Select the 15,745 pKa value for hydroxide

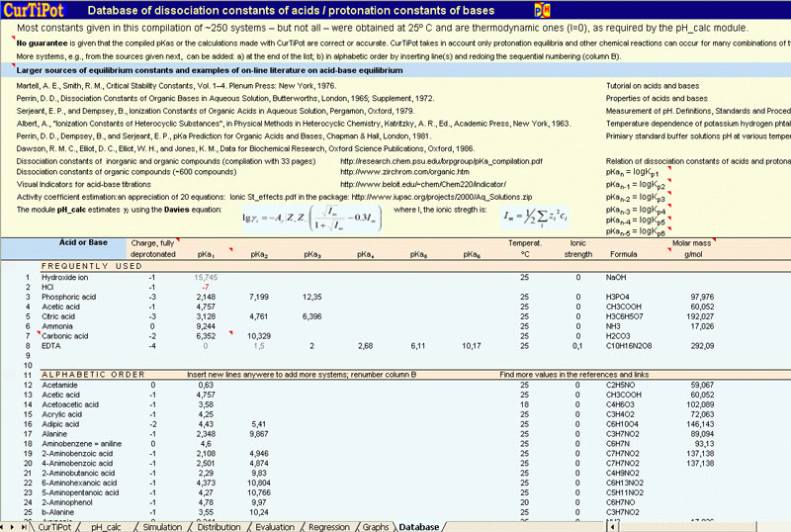click(206, 278)
